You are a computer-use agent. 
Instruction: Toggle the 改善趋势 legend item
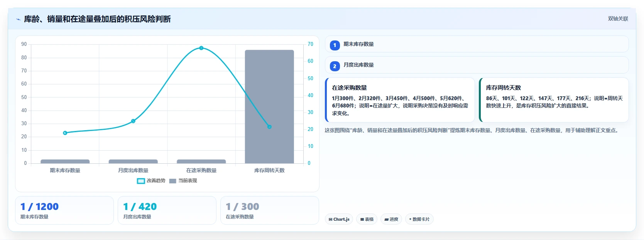[x=151, y=181]
